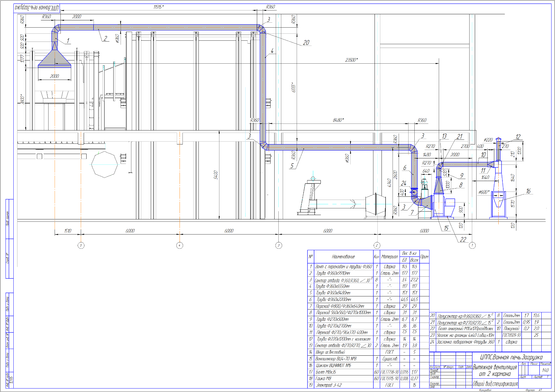Click diameter label 'ø220'
555x392 pixels.
[x=488, y=140]
